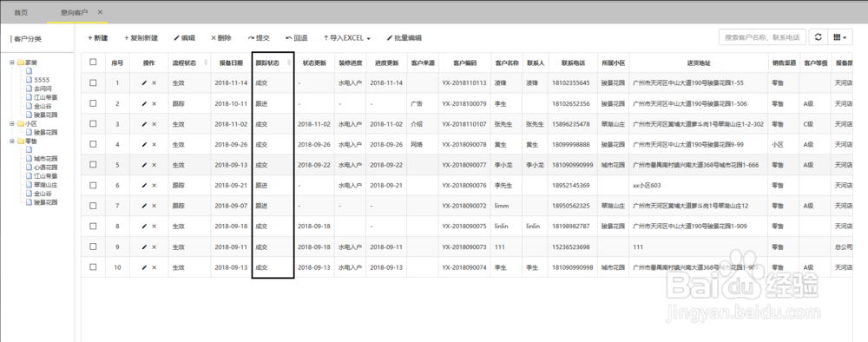The image size is (868, 342).
Task: Collapse the 家装 tree node
Action: click(11, 62)
